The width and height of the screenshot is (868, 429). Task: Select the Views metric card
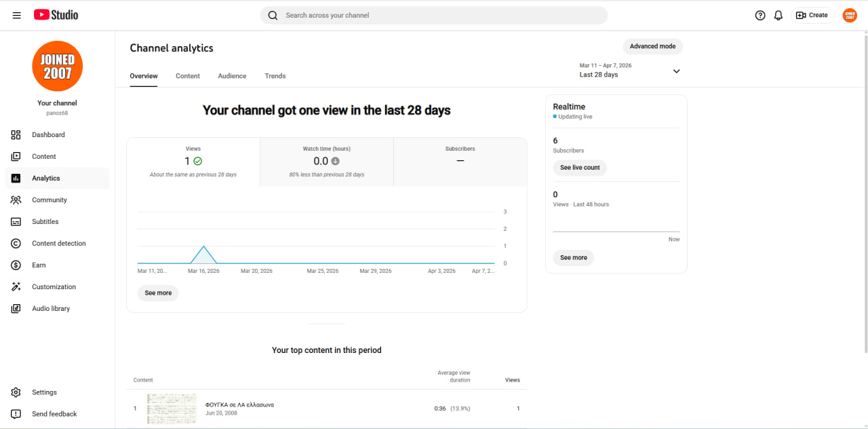pos(193,162)
